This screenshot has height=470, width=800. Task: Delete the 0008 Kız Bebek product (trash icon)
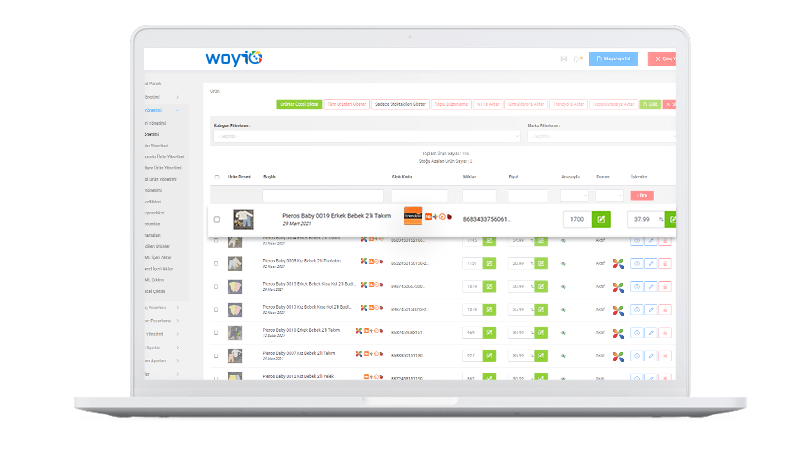[x=665, y=264]
